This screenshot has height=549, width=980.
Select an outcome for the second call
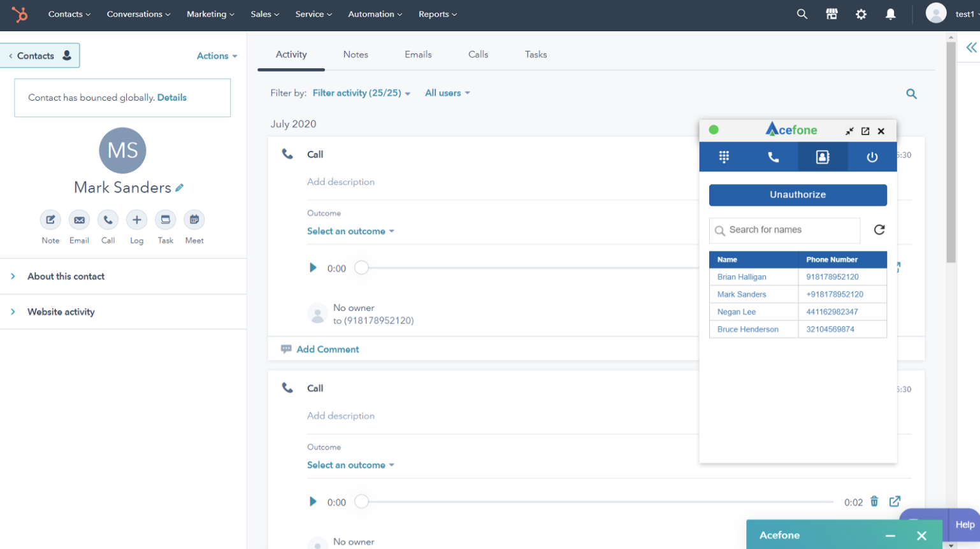[x=350, y=465]
